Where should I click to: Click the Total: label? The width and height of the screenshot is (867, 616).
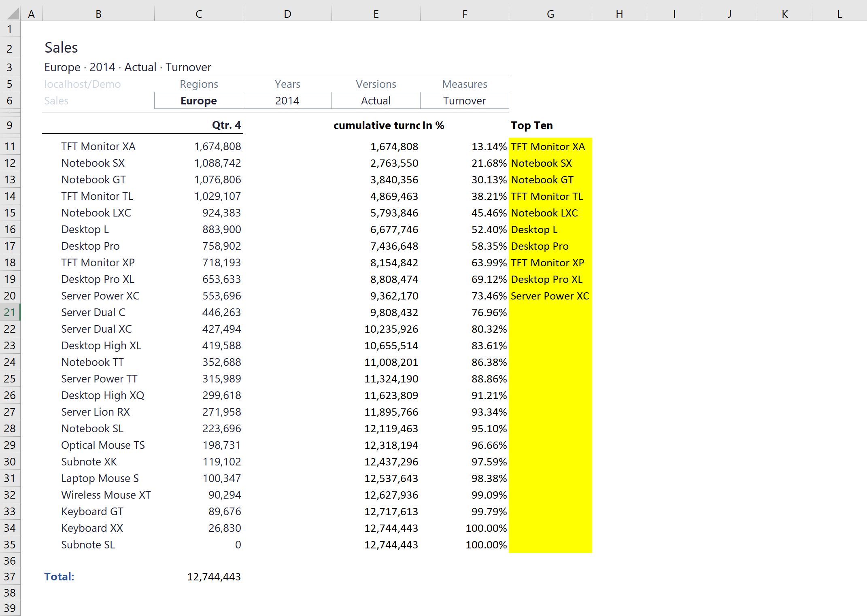coord(59,577)
